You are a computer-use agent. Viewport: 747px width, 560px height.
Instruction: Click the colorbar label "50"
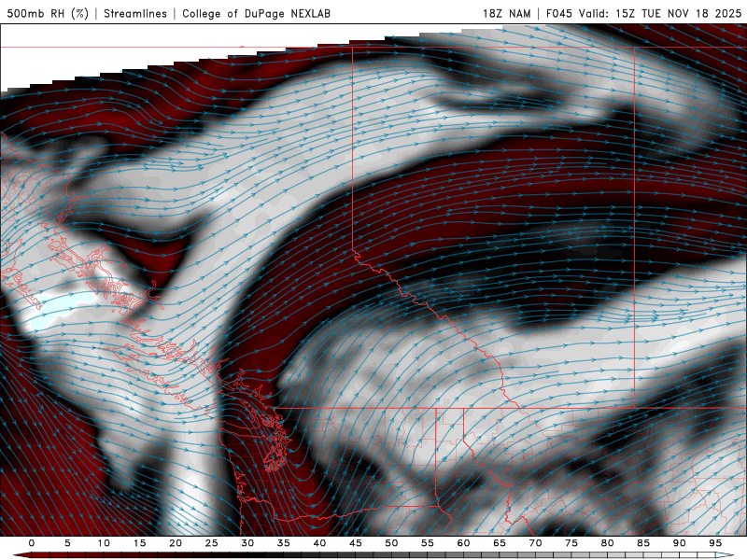[391, 543]
